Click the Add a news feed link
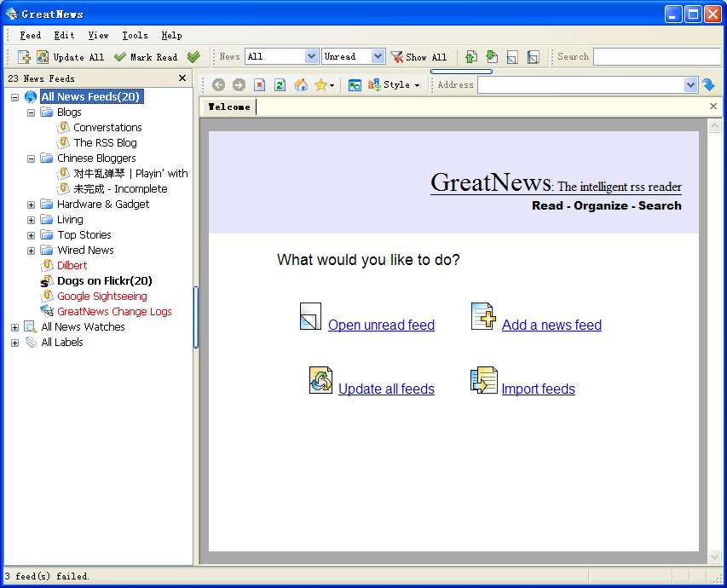The height and width of the screenshot is (588, 727). (551, 325)
